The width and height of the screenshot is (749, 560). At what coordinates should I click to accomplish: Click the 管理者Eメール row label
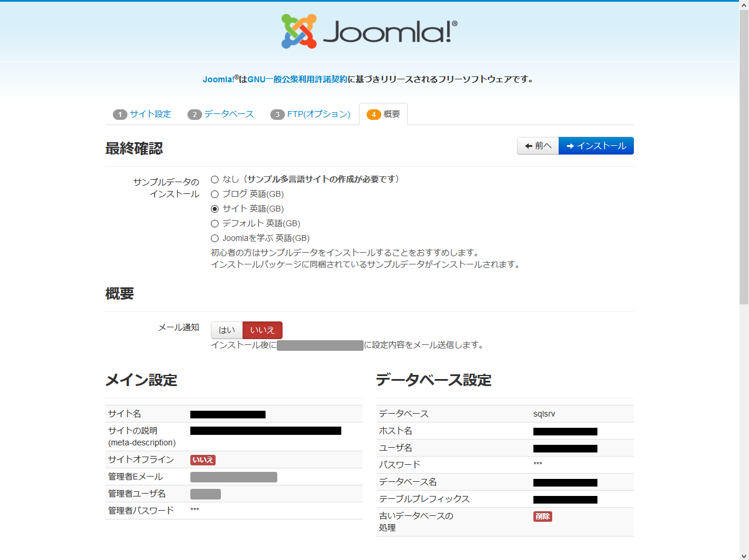pos(136,477)
